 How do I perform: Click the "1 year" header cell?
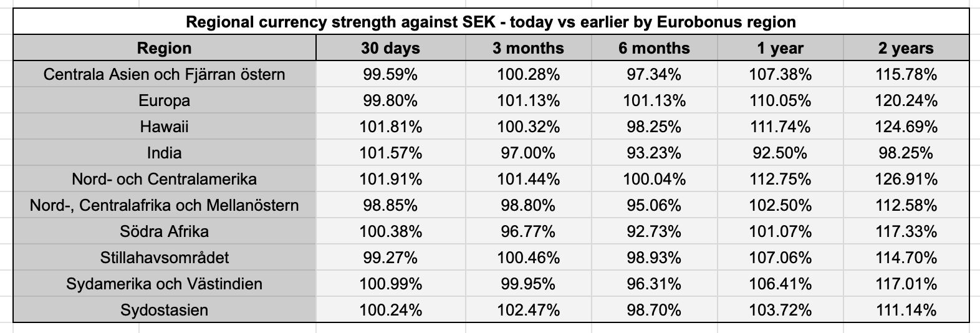[780, 48]
